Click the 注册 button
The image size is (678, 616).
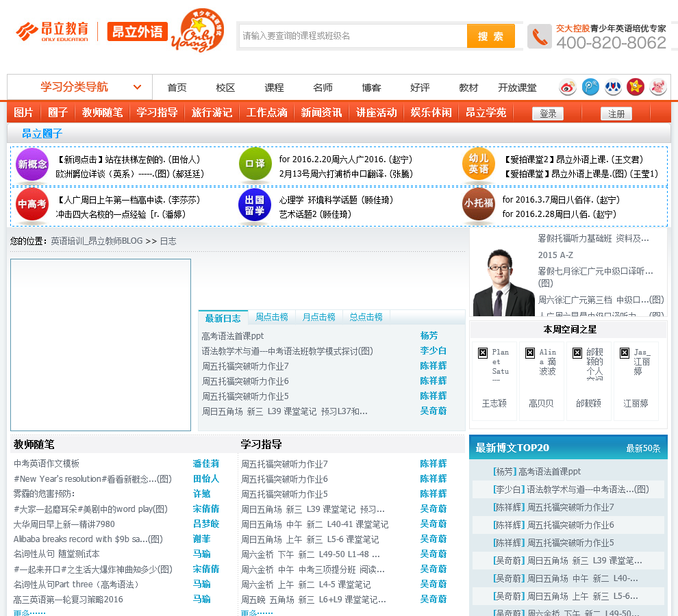click(x=616, y=114)
